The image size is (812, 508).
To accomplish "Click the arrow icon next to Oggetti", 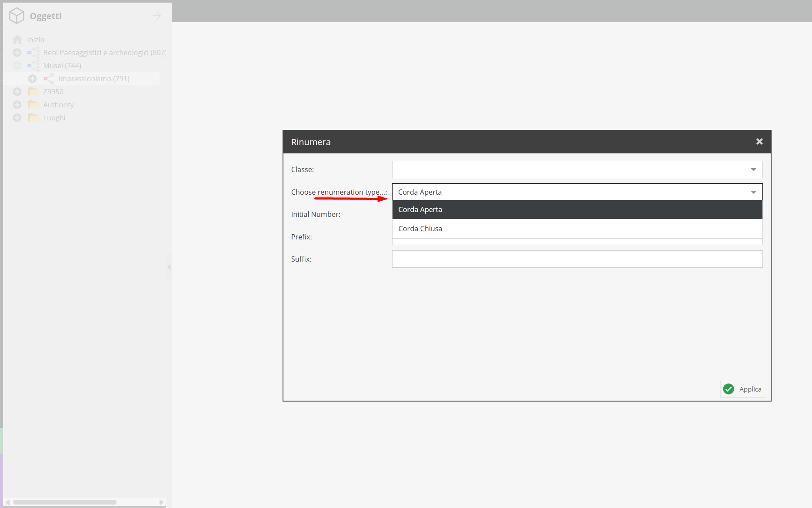I will coord(156,16).
